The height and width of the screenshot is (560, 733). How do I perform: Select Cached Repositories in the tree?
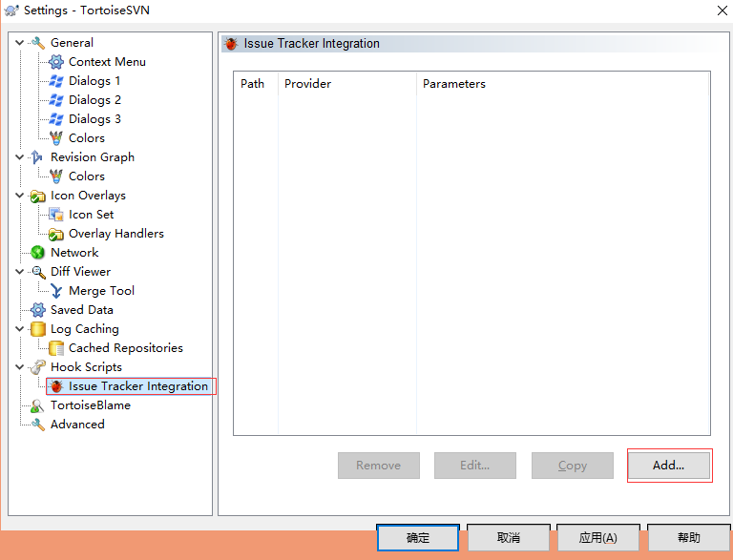pyautogui.click(x=126, y=348)
